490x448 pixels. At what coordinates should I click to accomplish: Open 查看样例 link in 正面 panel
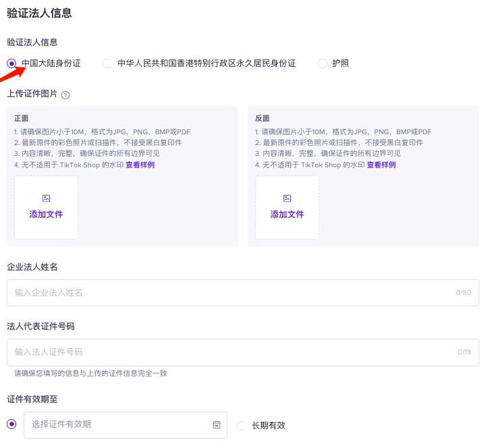coord(140,165)
